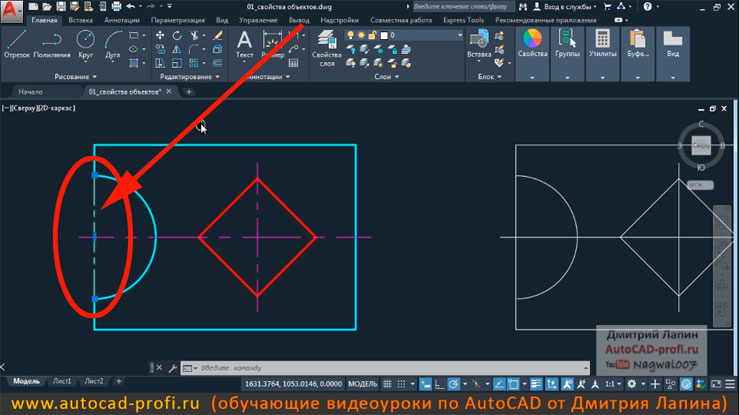Toggle the layer lightbulb on/off icon
The height and width of the screenshot is (415, 739).
tap(350, 35)
